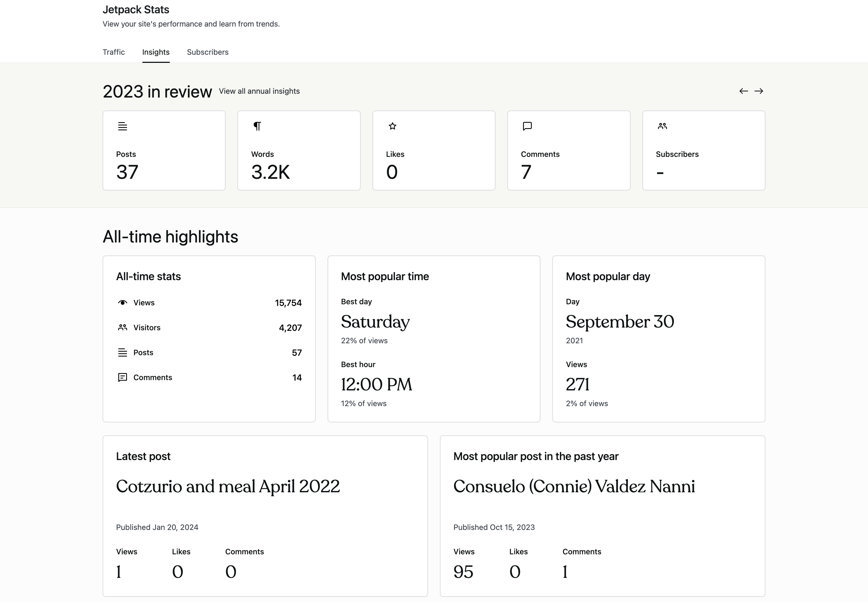Open View all annual insights link
This screenshot has height=602, width=868.
[259, 91]
